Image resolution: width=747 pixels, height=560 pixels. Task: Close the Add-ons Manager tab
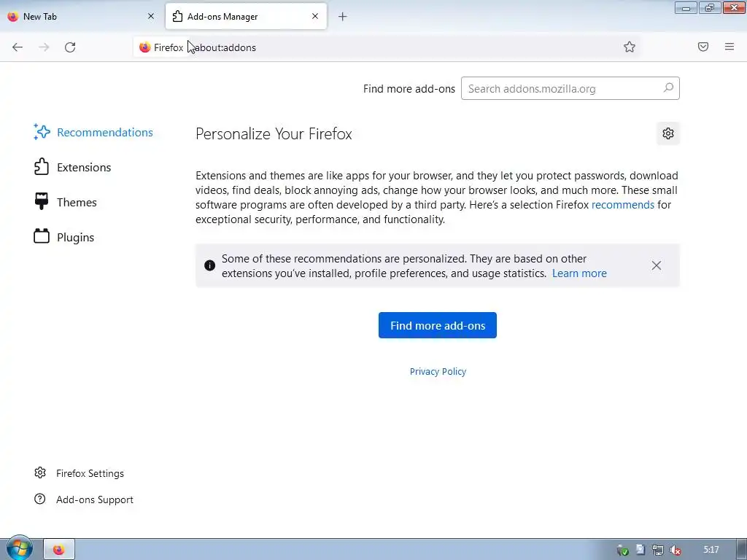[x=315, y=16]
